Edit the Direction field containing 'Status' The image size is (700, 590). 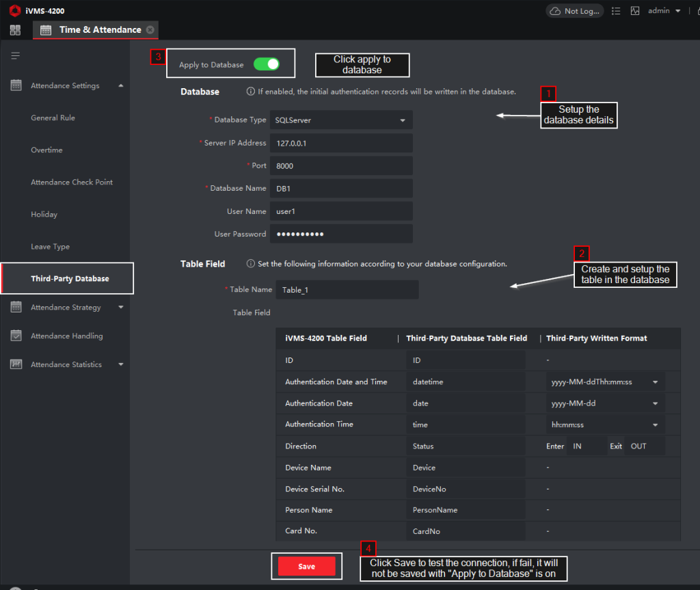(466, 446)
